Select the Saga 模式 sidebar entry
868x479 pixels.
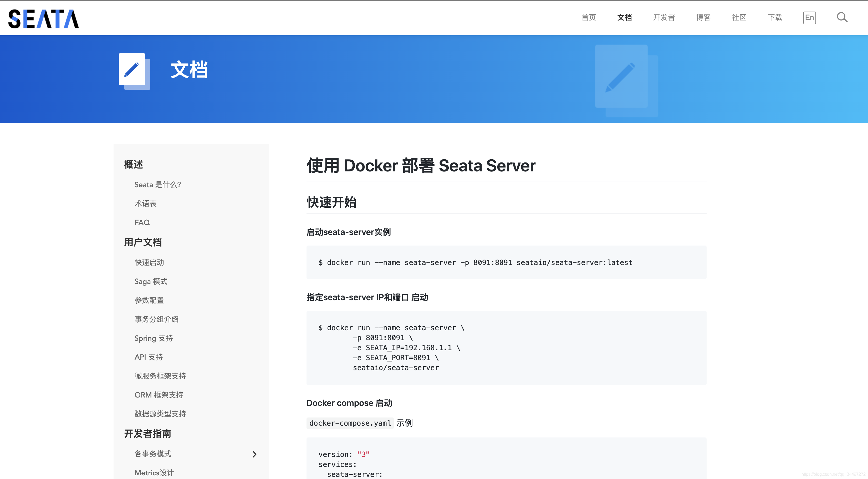151,282
